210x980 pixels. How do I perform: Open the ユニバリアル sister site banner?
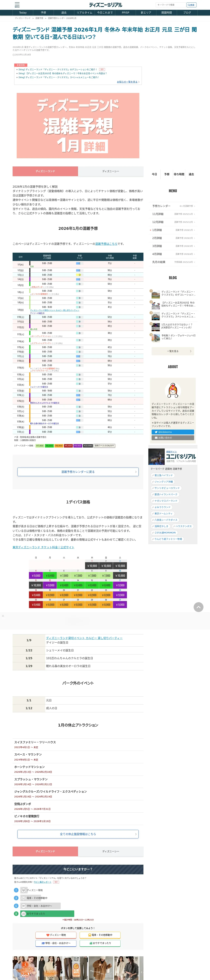tap(173, 457)
